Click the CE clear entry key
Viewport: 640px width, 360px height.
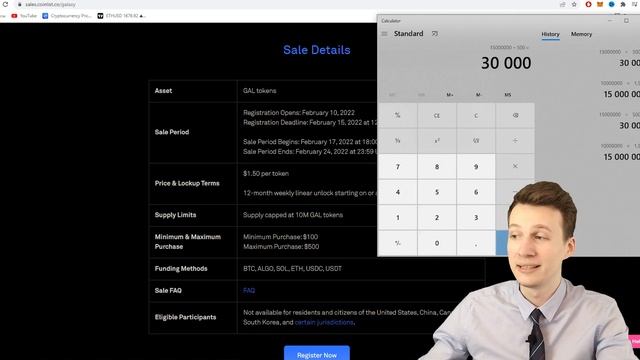point(437,116)
